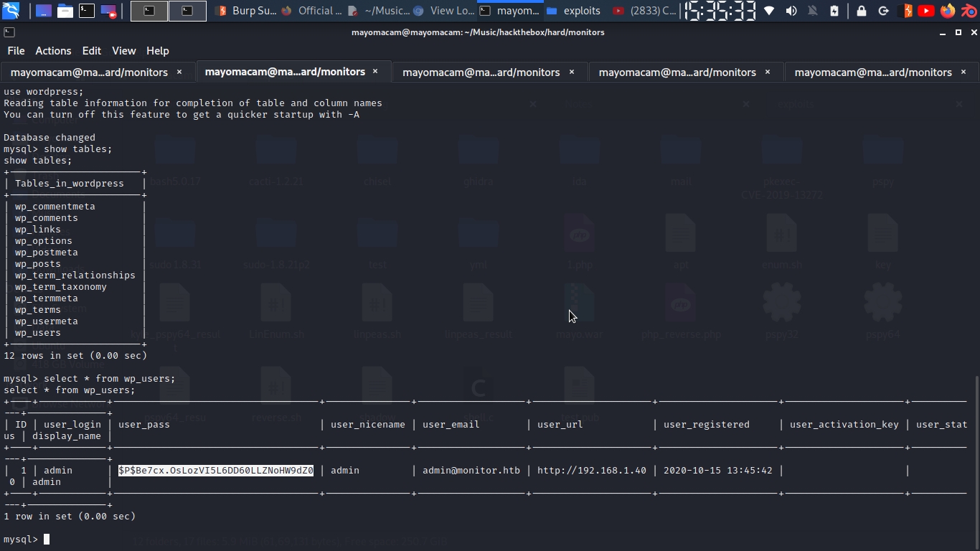Open the '(2833) C...' YouTube taskbar window

pyautogui.click(x=644, y=11)
